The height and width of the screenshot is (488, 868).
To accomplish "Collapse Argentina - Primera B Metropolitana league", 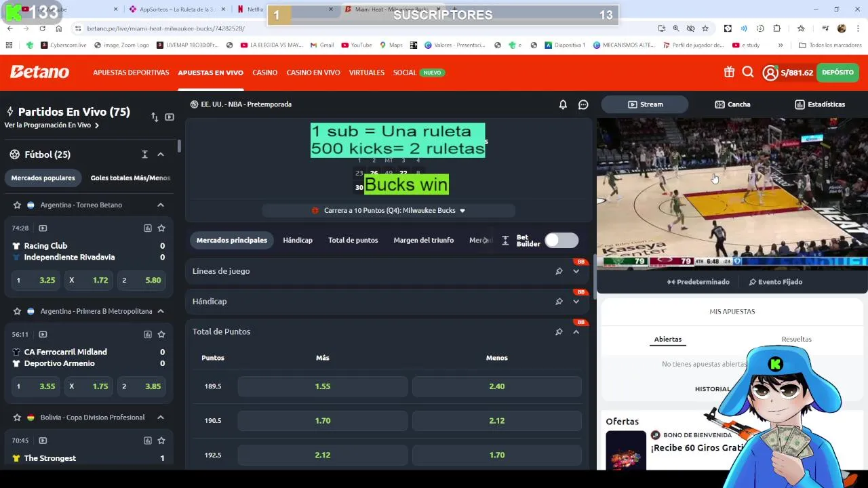I will 161,311.
